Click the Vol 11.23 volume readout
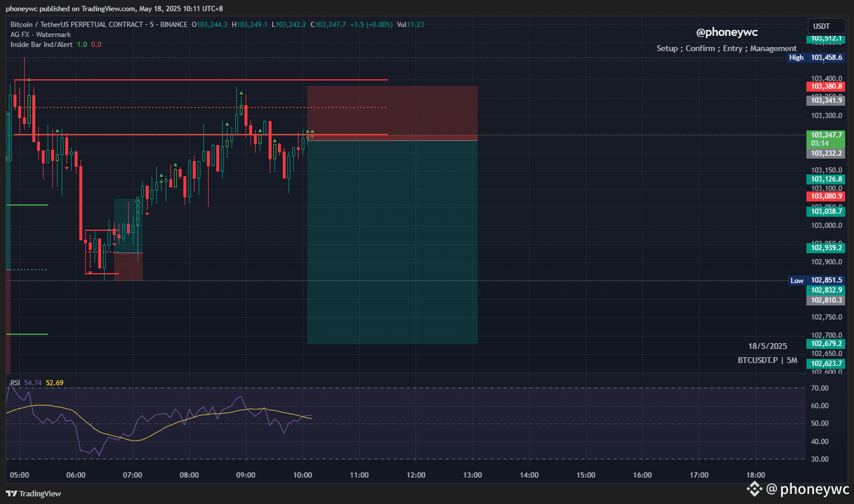Image resolution: width=854 pixels, height=504 pixels. click(x=410, y=25)
